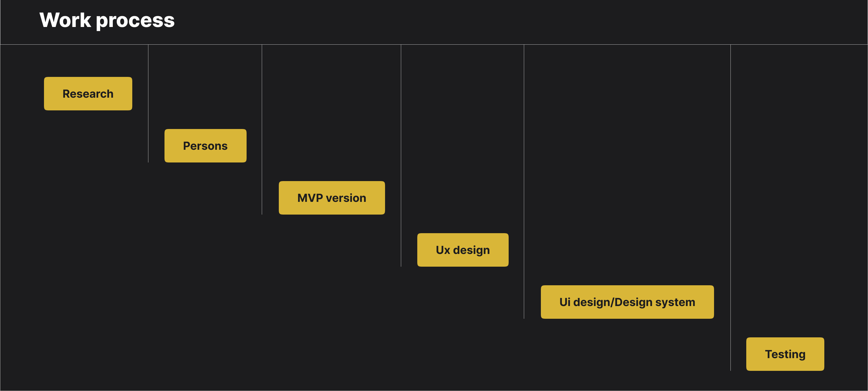Click divider line left of Persons
The width and height of the screenshot is (868, 391).
click(148, 104)
